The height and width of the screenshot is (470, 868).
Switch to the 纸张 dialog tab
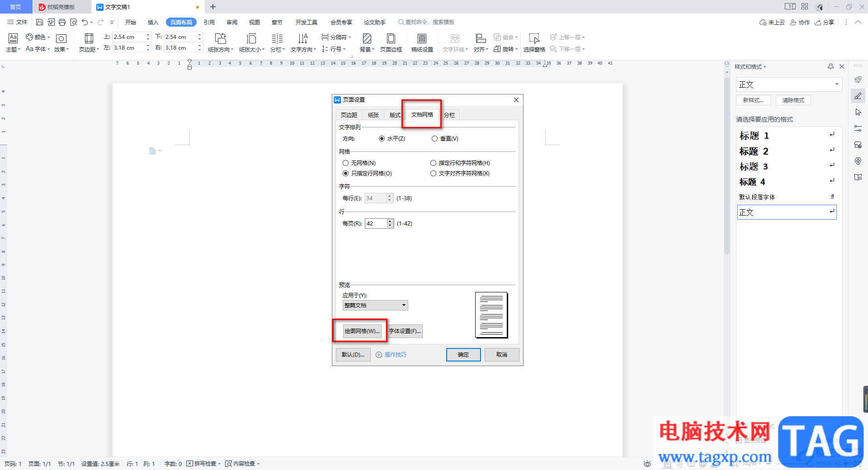[373, 115]
